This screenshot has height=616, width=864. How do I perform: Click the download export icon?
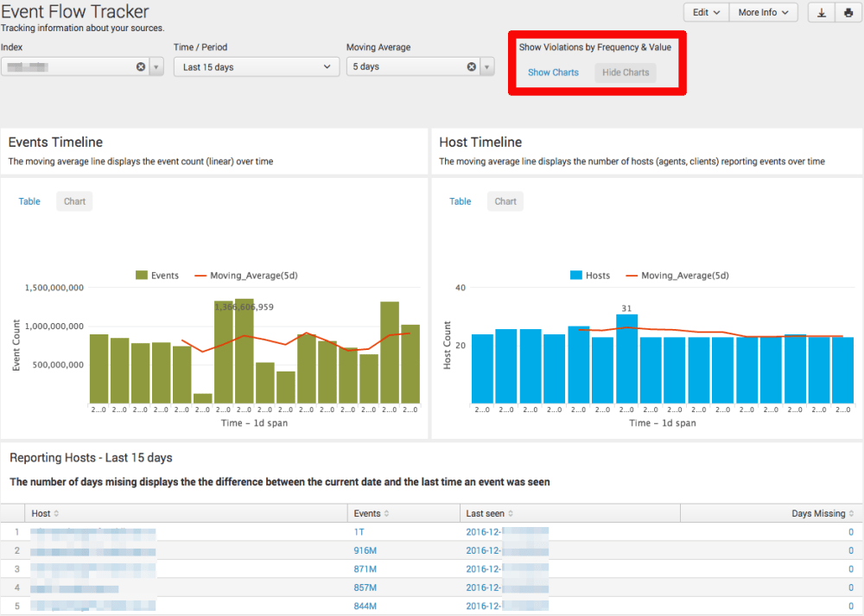pyautogui.click(x=821, y=13)
